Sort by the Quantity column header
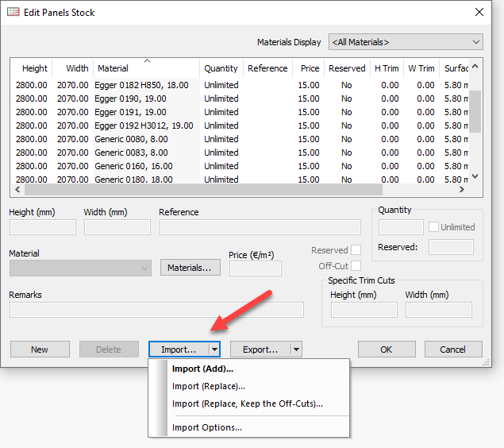This screenshot has height=448, width=504. pos(221,68)
